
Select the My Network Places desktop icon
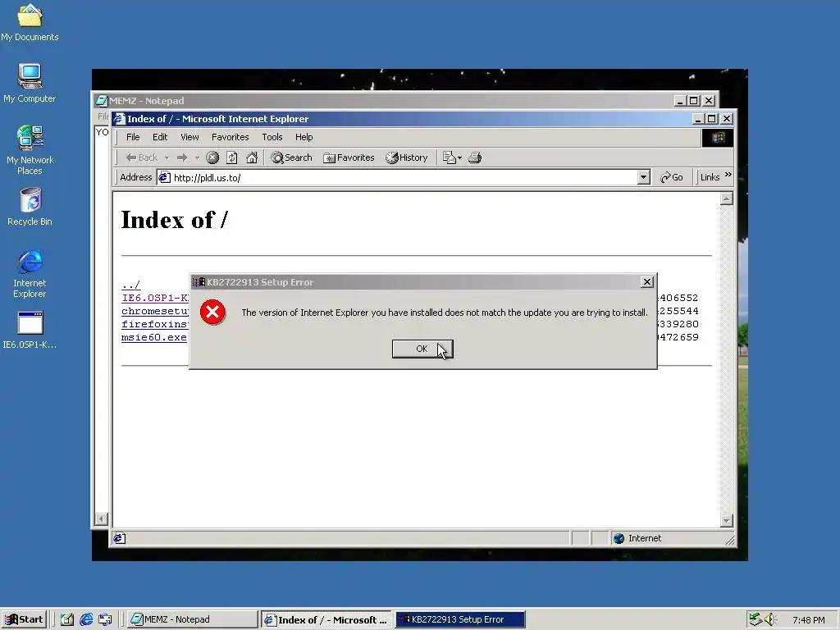coord(30,150)
